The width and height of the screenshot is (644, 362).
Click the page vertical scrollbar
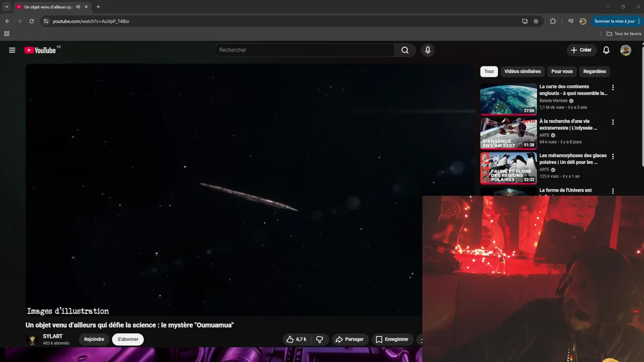(641, 106)
